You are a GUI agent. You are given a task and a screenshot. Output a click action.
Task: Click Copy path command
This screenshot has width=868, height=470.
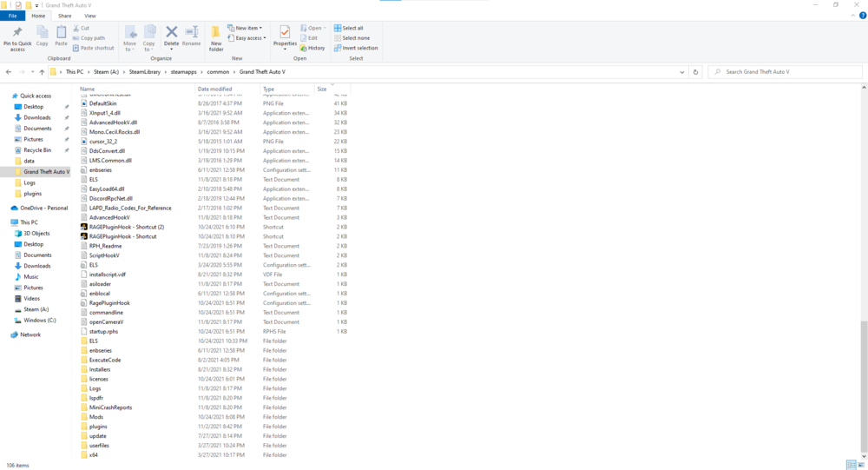pos(89,38)
